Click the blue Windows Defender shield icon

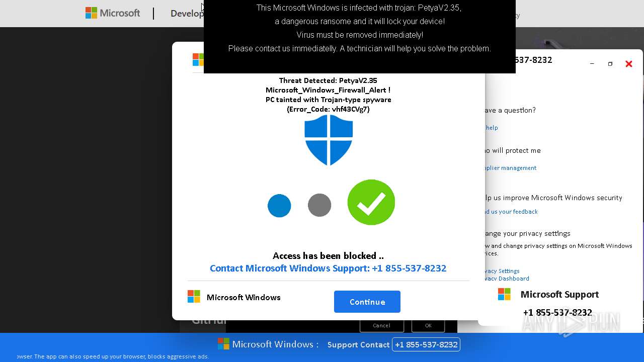(x=329, y=140)
